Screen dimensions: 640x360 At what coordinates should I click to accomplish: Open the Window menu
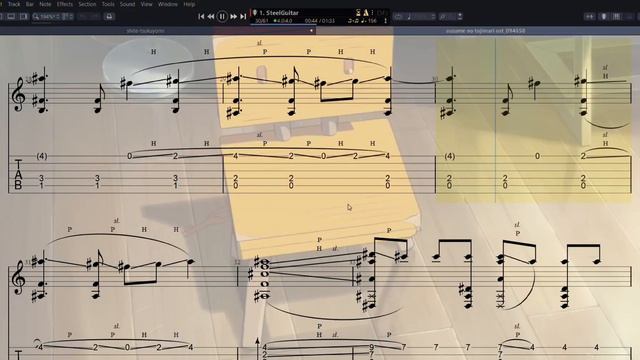[168, 4]
